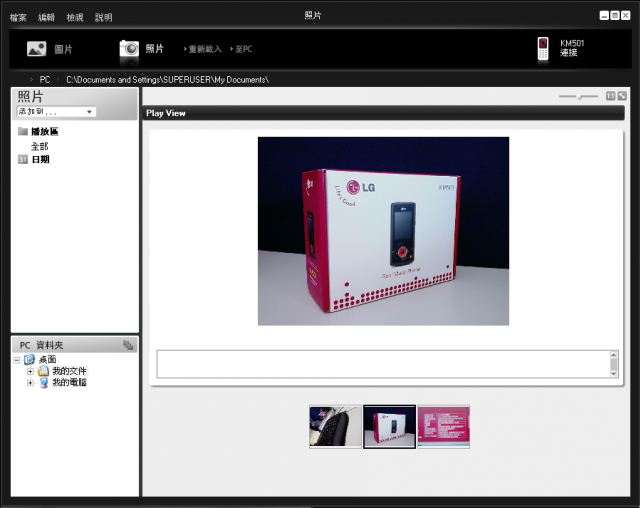Close the 照片 window
Image resolution: width=640 pixels, height=508 pixels.
pyautogui.click(x=625, y=16)
